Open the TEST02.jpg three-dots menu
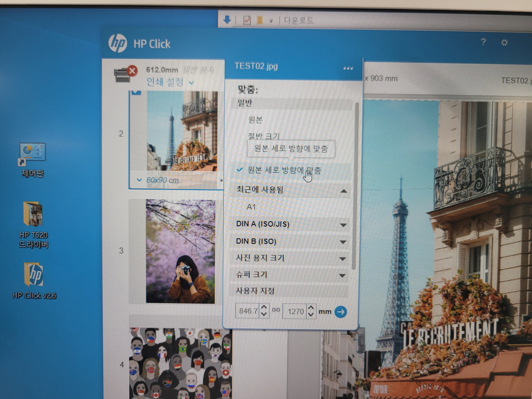The width and height of the screenshot is (532, 399). point(348,68)
